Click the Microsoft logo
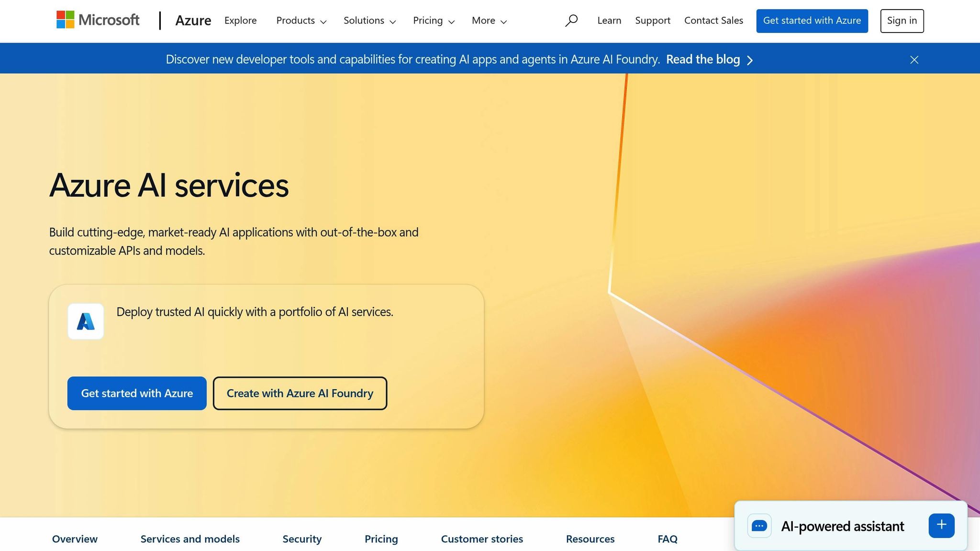This screenshot has width=980, height=551. point(98,20)
